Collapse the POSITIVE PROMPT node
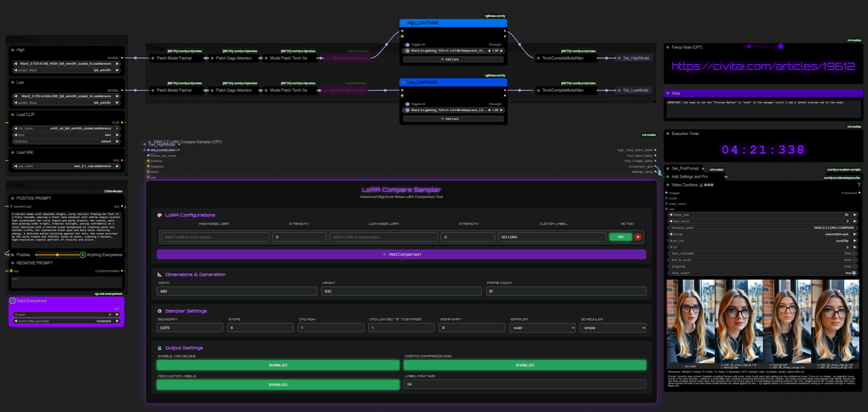The width and height of the screenshot is (868, 412). click(12, 198)
